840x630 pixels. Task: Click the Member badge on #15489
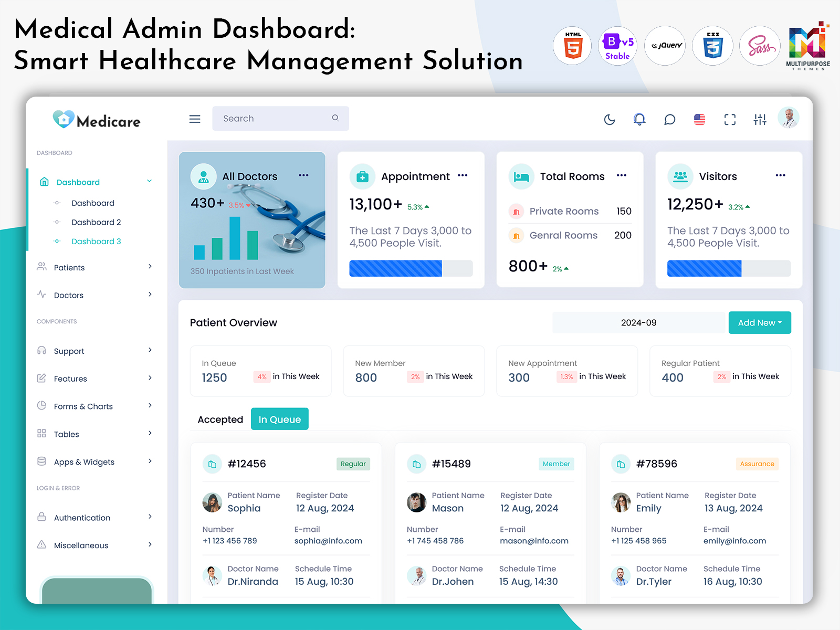[556, 464]
